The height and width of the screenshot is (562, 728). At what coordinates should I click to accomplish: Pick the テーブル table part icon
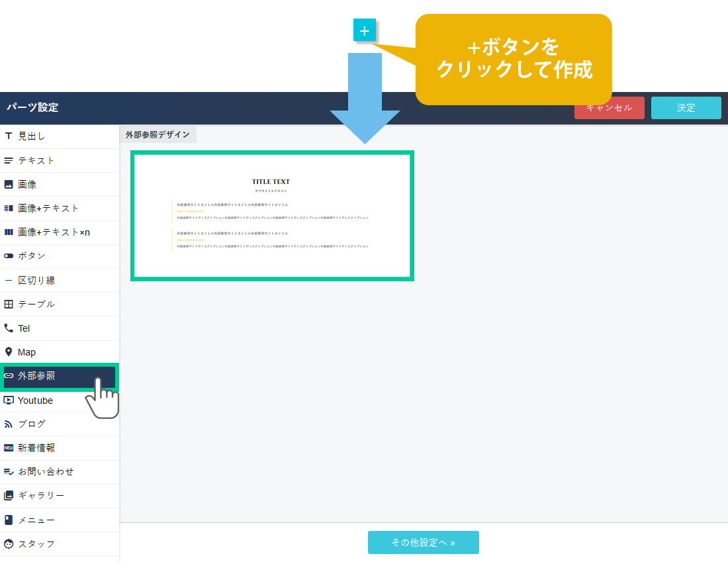9,304
